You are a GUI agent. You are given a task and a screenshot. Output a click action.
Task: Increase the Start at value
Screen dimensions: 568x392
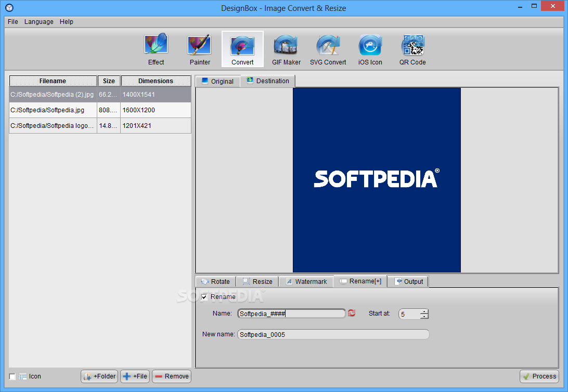point(424,311)
